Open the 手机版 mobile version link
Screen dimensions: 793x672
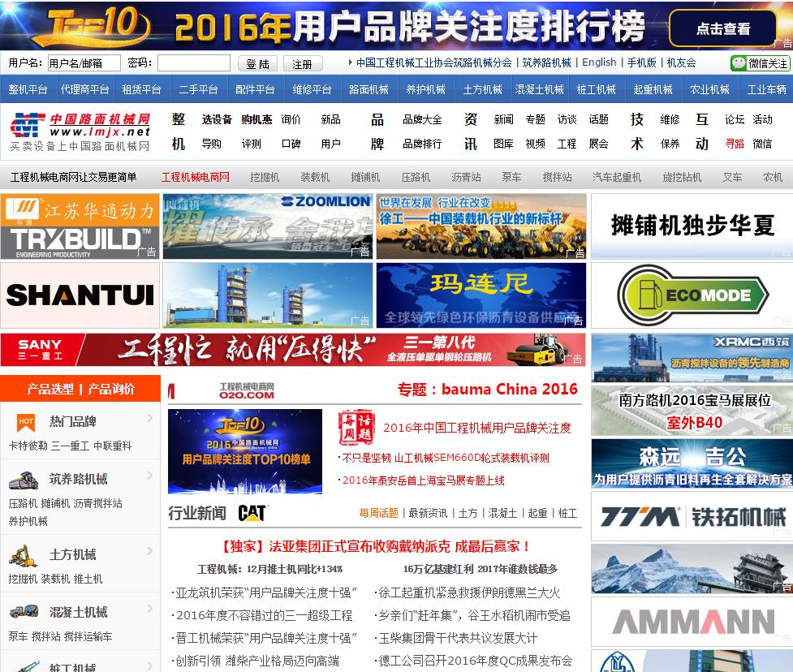coord(641,62)
